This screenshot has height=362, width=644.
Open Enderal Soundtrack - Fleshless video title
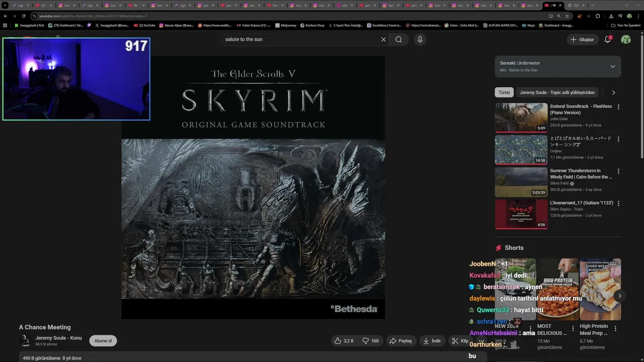coord(581,110)
